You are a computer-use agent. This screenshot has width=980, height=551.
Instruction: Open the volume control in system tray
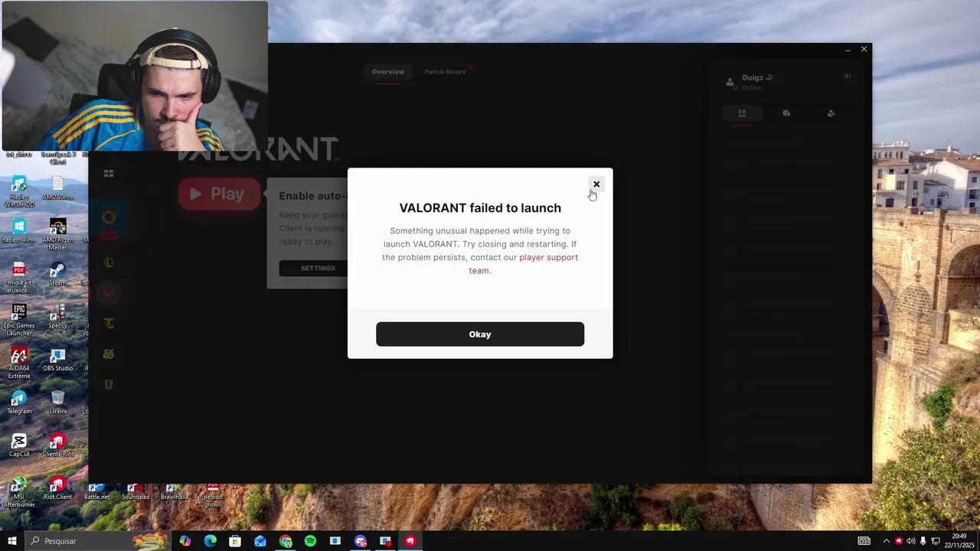pos(910,541)
